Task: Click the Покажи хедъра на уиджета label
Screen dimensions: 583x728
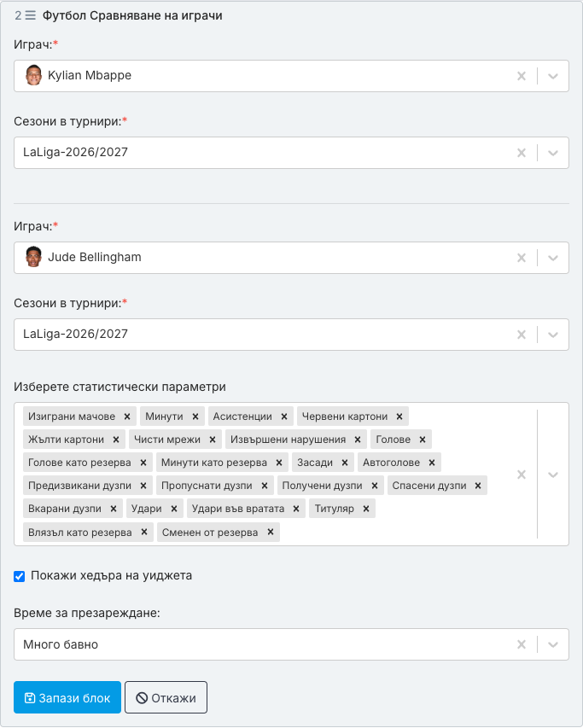Action: coord(112,576)
